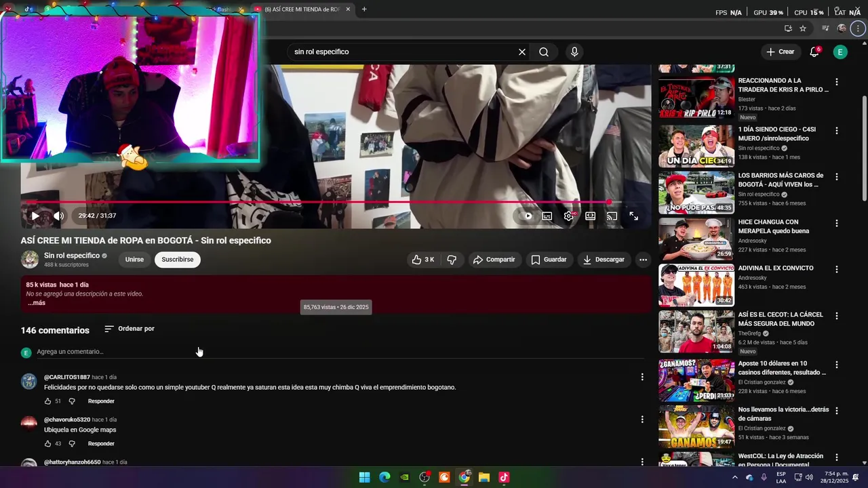The image size is (868, 488).
Task: Mute the video volume icon
Action: pyautogui.click(x=59, y=216)
